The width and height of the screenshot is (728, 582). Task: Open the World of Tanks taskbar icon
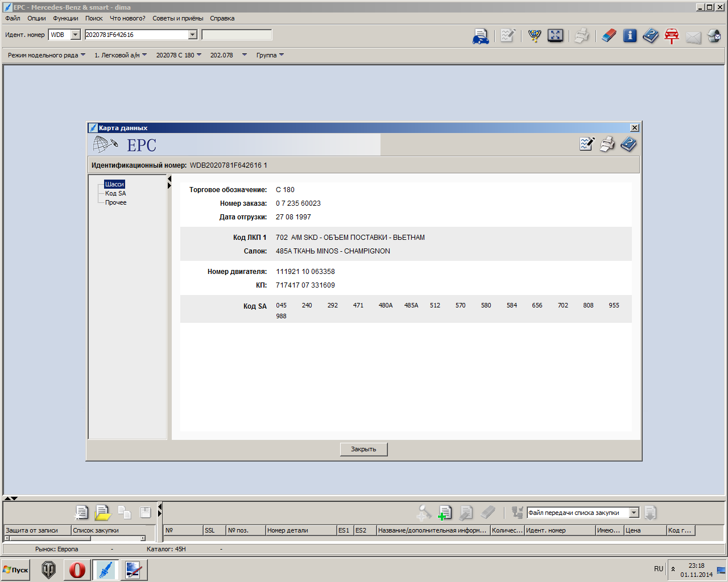pyautogui.click(x=49, y=569)
